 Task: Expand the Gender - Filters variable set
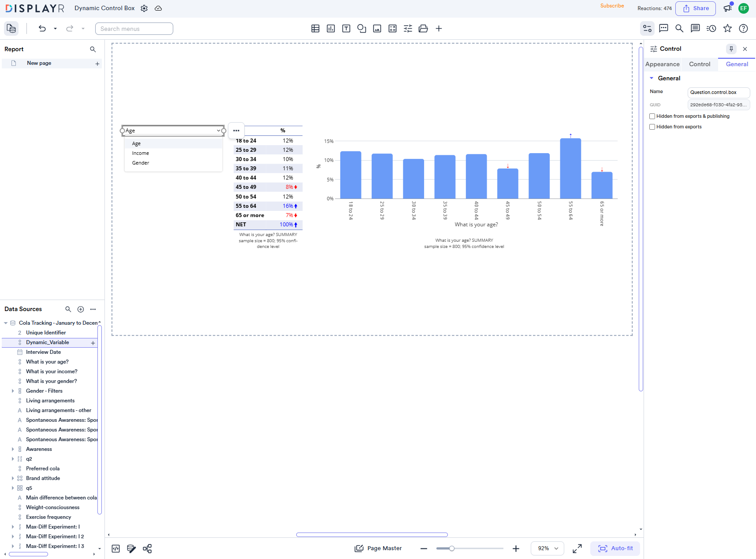pos(13,391)
